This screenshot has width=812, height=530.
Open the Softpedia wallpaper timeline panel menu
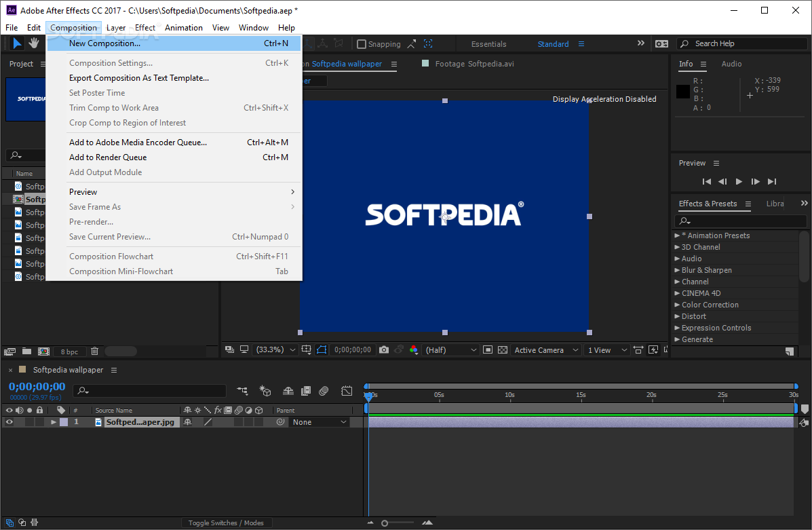(114, 370)
